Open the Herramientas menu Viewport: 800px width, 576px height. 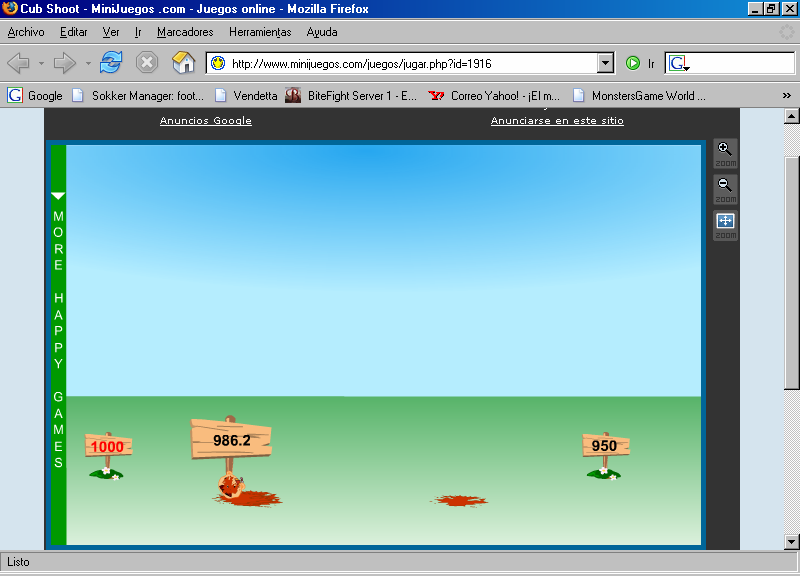260,32
